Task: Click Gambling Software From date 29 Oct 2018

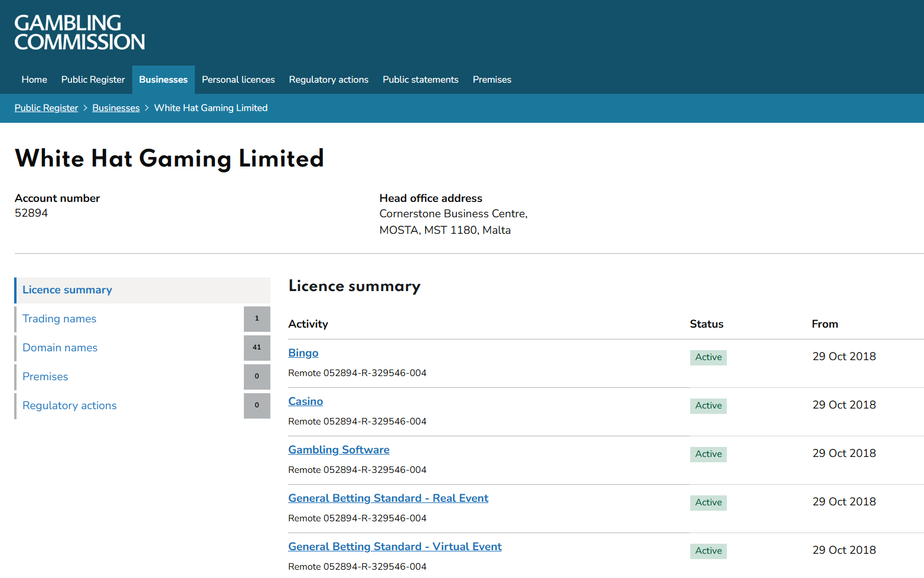Action: coord(844,453)
